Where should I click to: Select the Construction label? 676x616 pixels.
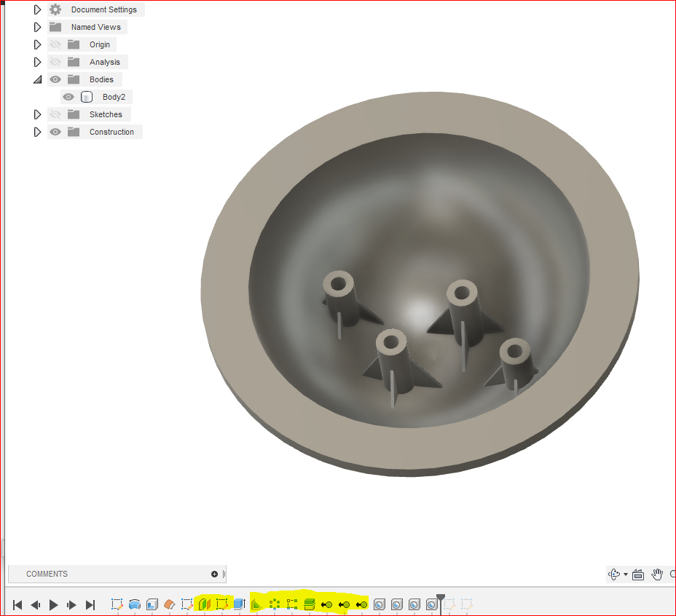click(x=111, y=132)
